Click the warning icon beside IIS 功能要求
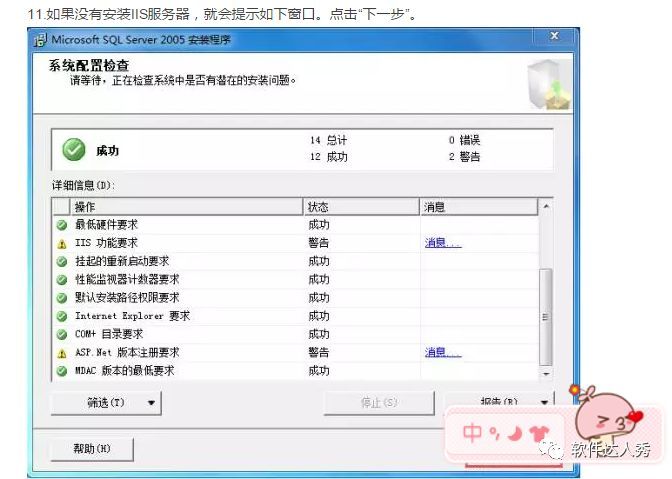The image size is (672, 479). coord(62,244)
